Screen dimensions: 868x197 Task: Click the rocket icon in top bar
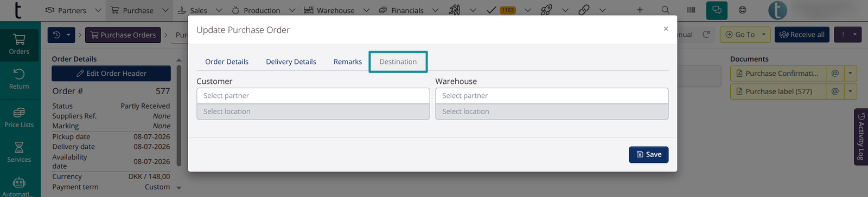(546, 10)
